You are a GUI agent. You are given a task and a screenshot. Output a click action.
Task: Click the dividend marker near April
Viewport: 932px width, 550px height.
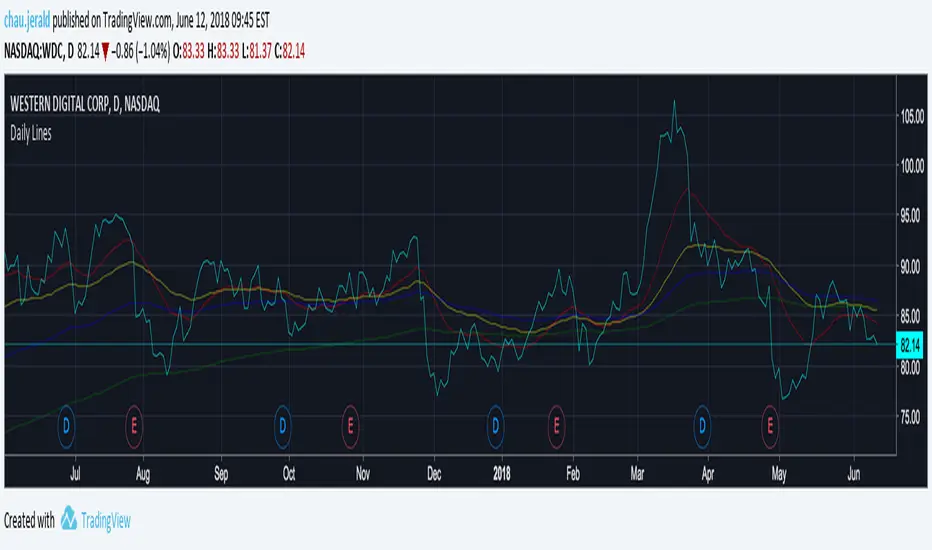[x=702, y=426]
